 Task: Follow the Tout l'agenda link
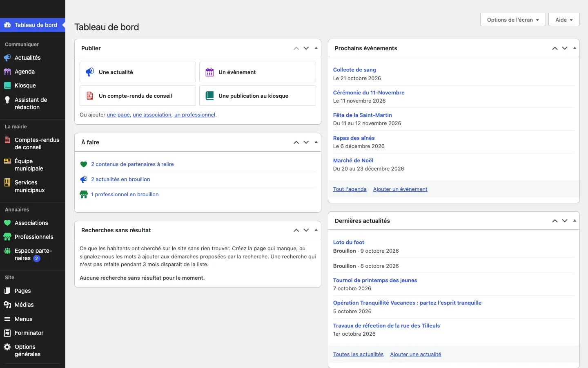click(350, 189)
